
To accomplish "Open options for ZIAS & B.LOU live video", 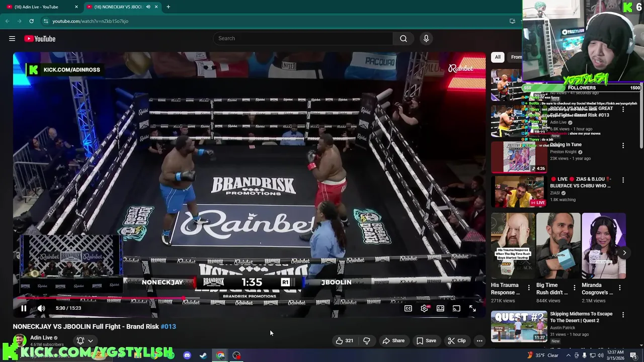I will click(x=623, y=180).
